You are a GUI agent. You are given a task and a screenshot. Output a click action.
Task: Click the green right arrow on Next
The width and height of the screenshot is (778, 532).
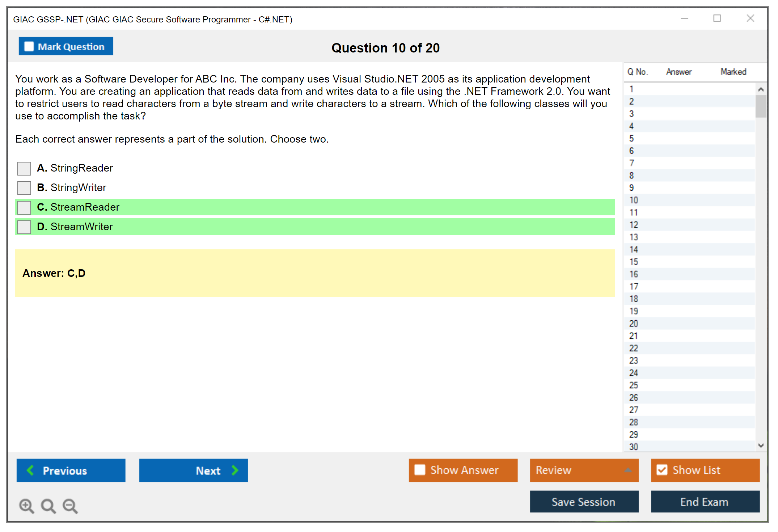pyautogui.click(x=235, y=470)
